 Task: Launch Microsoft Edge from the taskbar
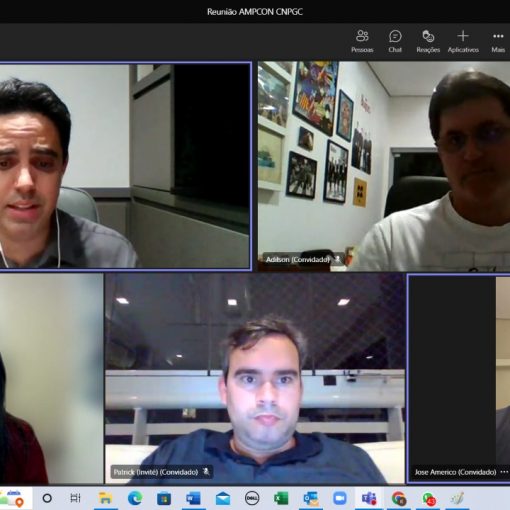[x=135, y=498]
